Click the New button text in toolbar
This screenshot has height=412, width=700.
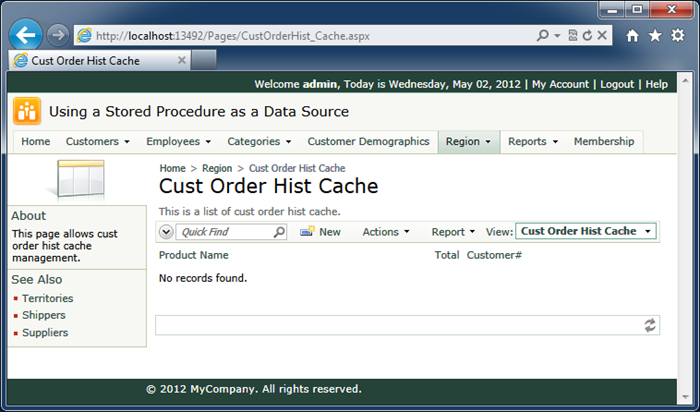[x=330, y=232]
